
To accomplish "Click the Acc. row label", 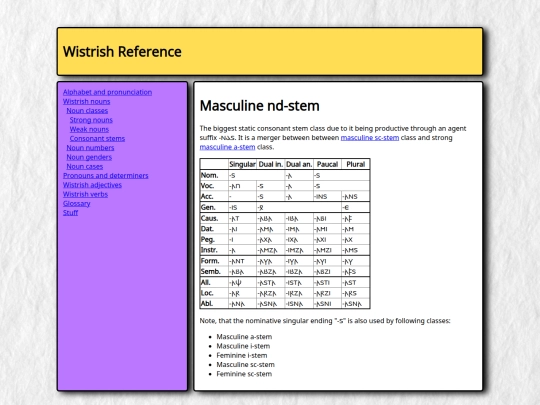I will pyautogui.click(x=214, y=197).
